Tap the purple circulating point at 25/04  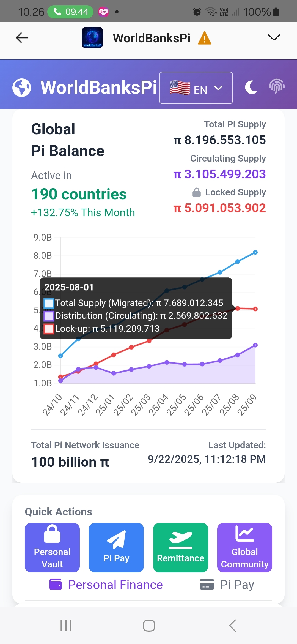tap(167, 362)
